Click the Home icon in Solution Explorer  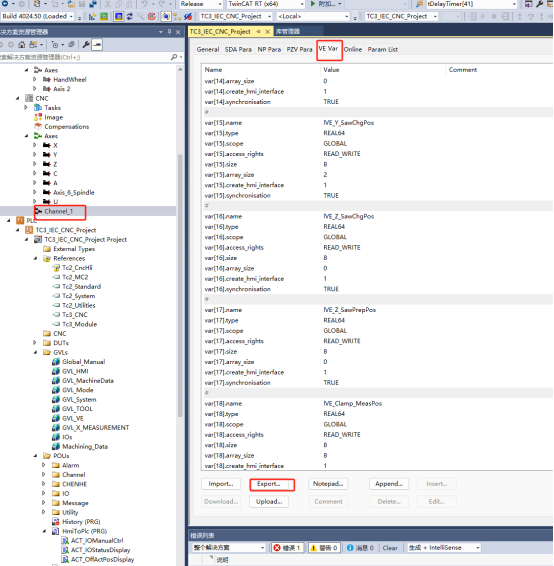[x=22, y=44]
